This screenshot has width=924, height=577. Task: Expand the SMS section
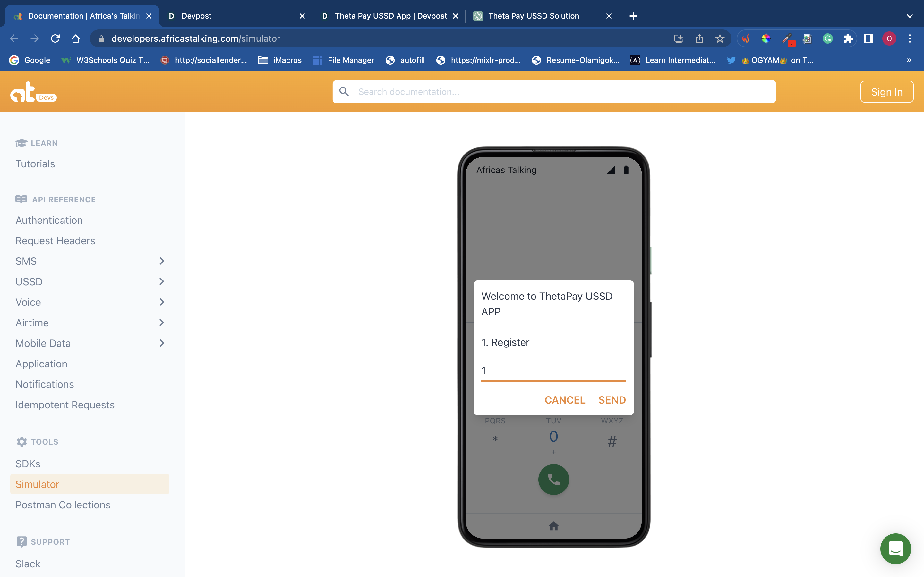click(x=161, y=261)
